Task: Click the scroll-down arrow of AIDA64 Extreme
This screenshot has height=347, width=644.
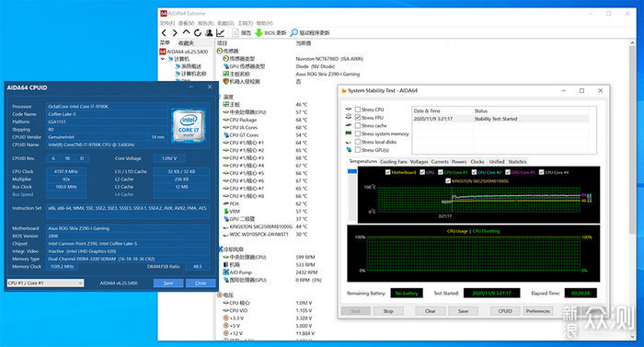Action: click(632, 337)
